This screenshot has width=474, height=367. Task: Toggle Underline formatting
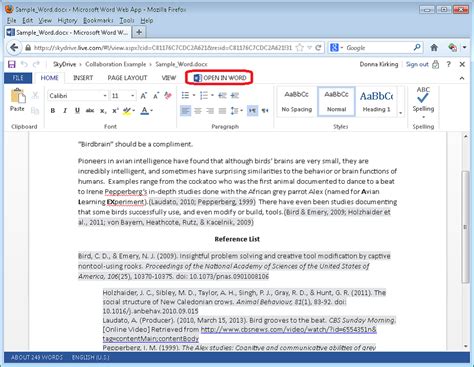(77, 111)
